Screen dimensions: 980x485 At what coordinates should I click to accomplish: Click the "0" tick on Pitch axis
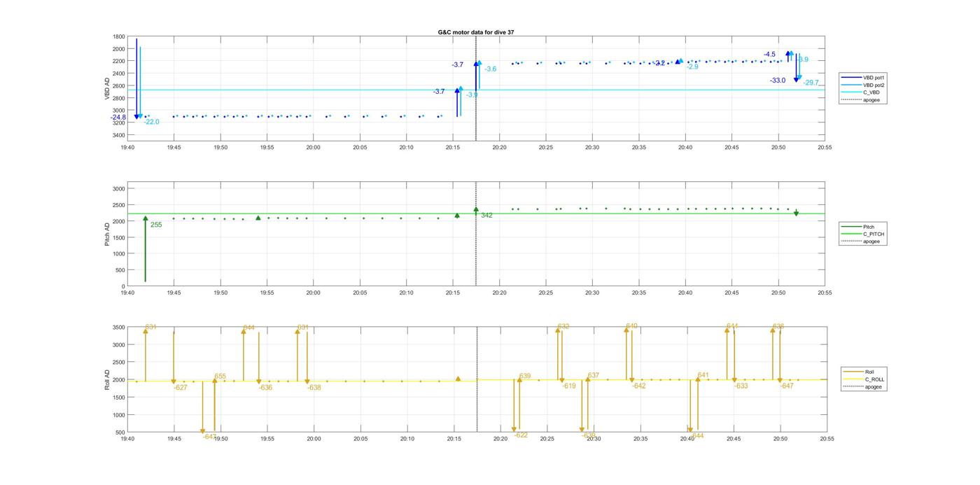pos(123,286)
